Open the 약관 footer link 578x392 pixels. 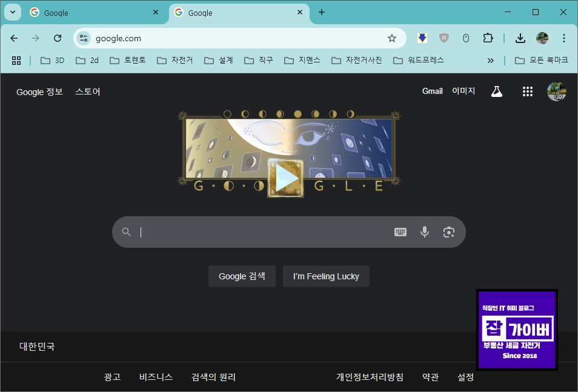pyautogui.click(x=430, y=377)
